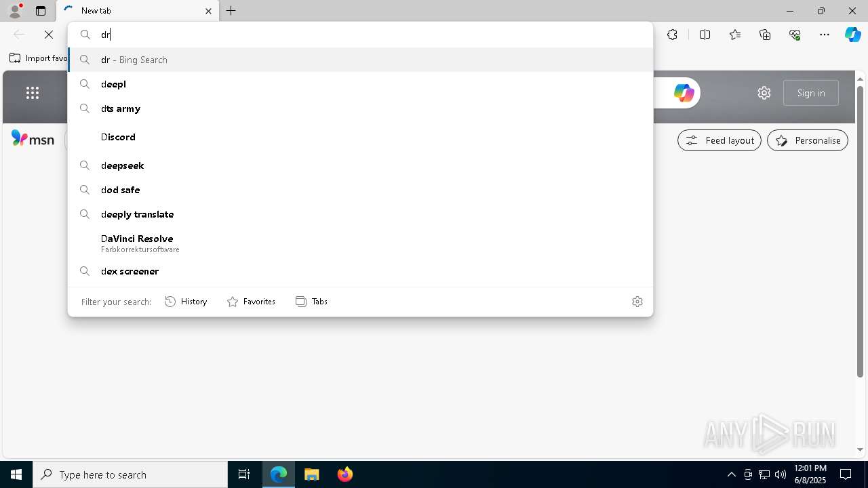Click the page vertical scrollbar thumb
This screenshot has width=868, height=488.
tap(860, 230)
